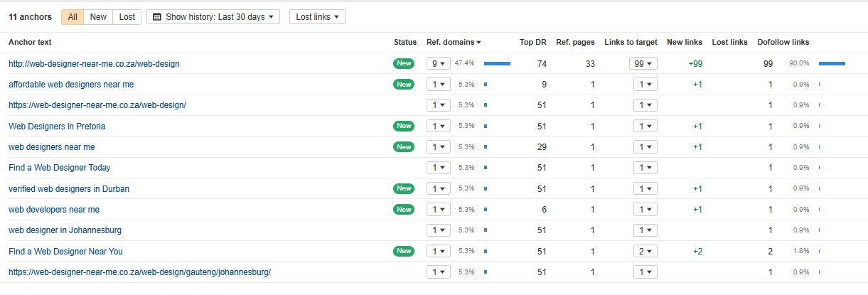Open the 99 links to target dropdown
The width and height of the screenshot is (868, 295).
point(643,64)
